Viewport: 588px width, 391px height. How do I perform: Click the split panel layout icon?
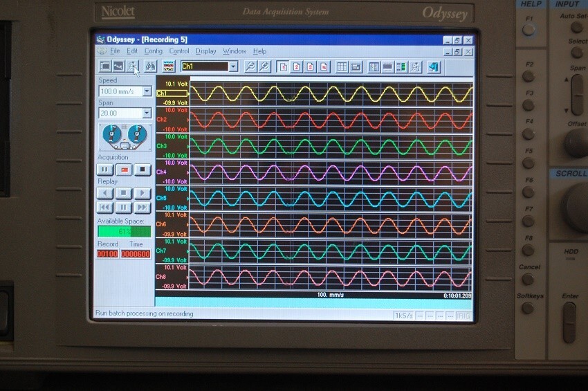(x=374, y=67)
